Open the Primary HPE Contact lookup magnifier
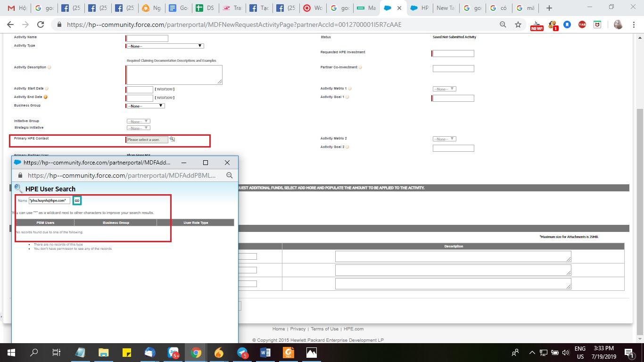The width and height of the screenshot is (644, 362). point(172,140)
